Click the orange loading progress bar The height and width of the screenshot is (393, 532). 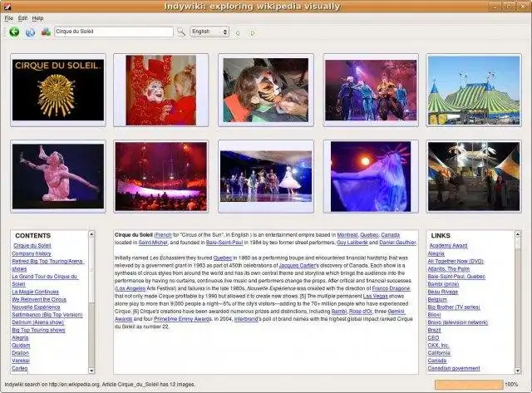pos(469,385)
